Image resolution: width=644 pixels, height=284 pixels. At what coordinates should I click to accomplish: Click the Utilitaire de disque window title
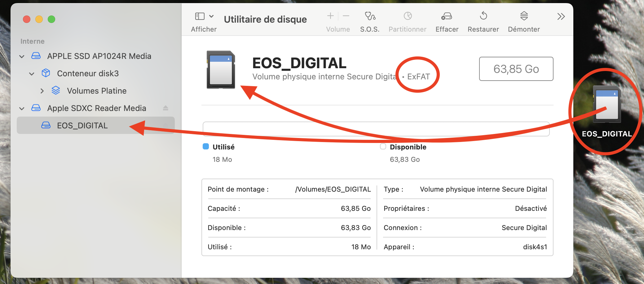tap(265, 19)
